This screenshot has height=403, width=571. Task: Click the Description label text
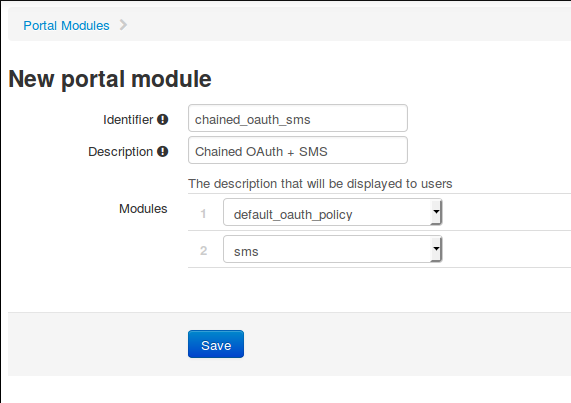tap(121, 152)
